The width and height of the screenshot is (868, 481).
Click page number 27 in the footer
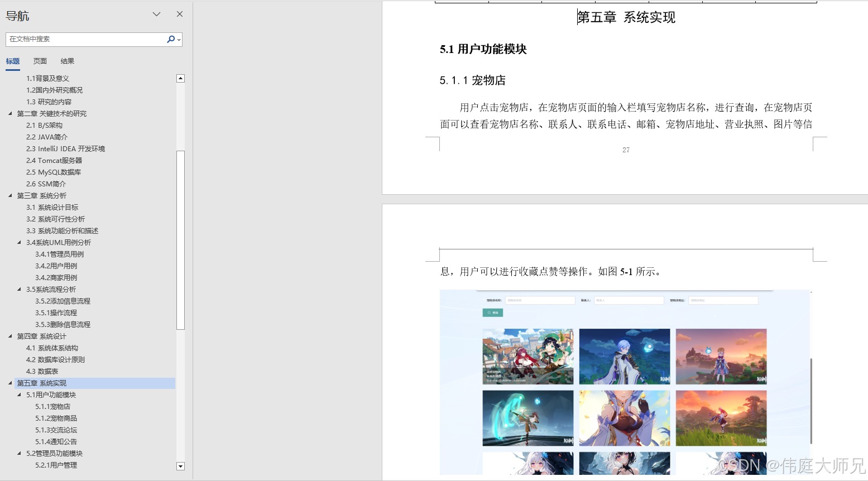pos(626,150)
